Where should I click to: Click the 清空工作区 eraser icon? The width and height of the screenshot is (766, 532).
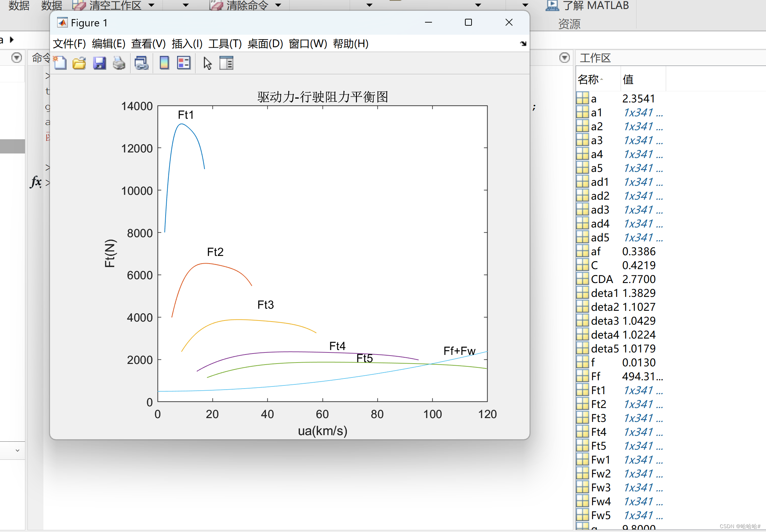79,5
